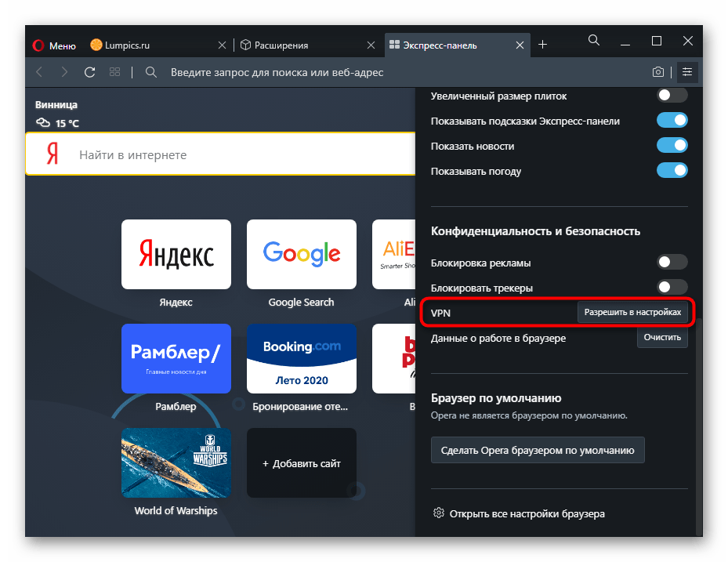Open the Рамблер speed dial tile

tap(176, 358)
